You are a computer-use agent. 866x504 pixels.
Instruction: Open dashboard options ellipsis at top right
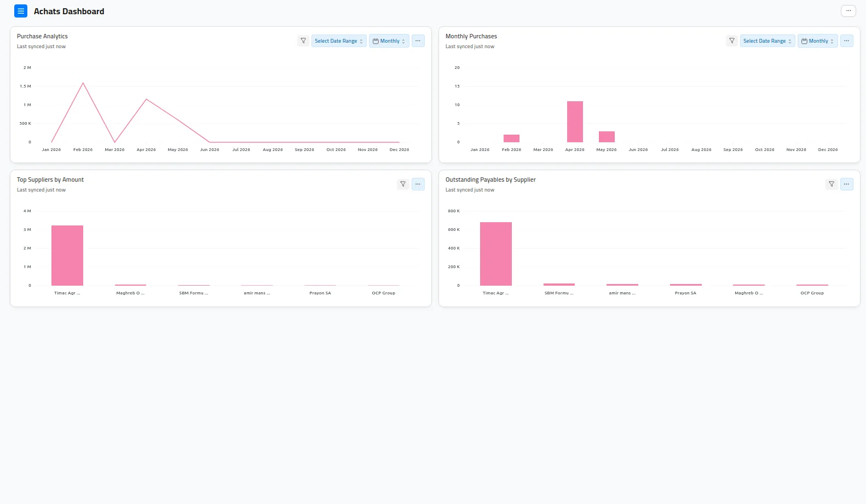pyautogui.click(x=848, y=11)
